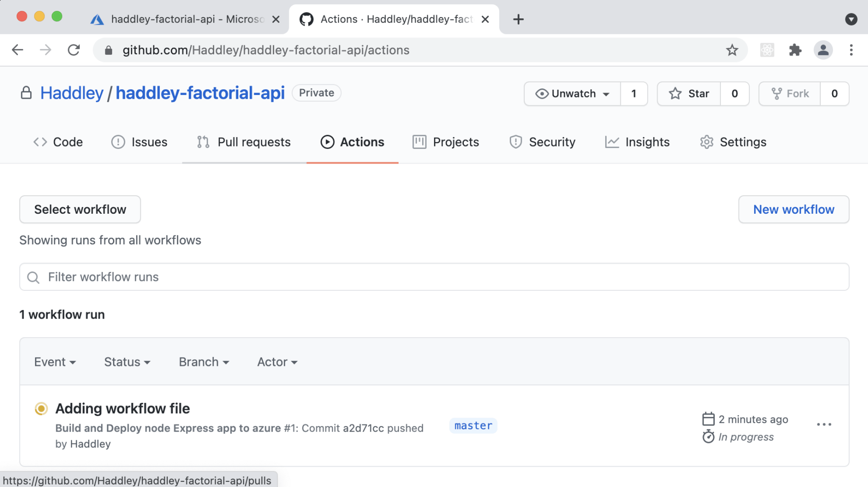The image size is (868, 487).
Task: Focus the Filter workflow runs search field
Action: pyautogui.click(x=434, y=277)
